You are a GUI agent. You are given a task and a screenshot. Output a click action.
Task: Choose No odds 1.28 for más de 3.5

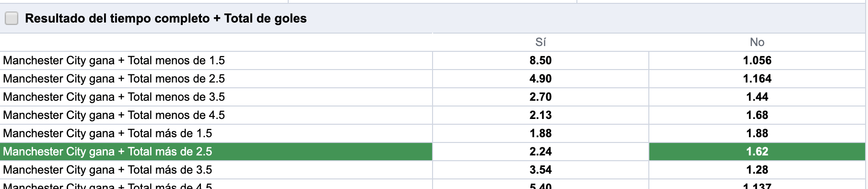(x=757, y=170)
